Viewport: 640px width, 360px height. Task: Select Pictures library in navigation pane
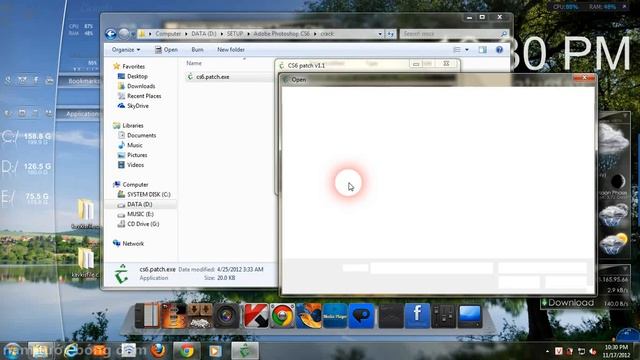tap(137, 155)
